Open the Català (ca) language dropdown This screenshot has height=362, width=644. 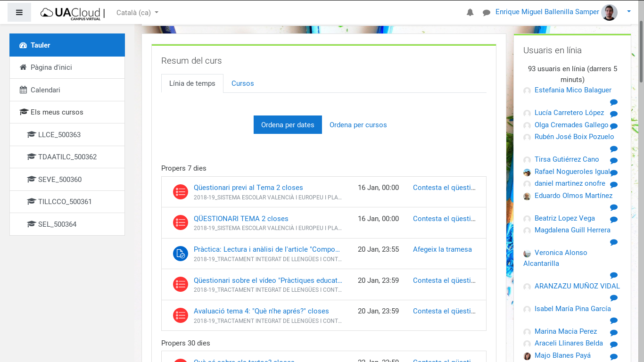137,12
